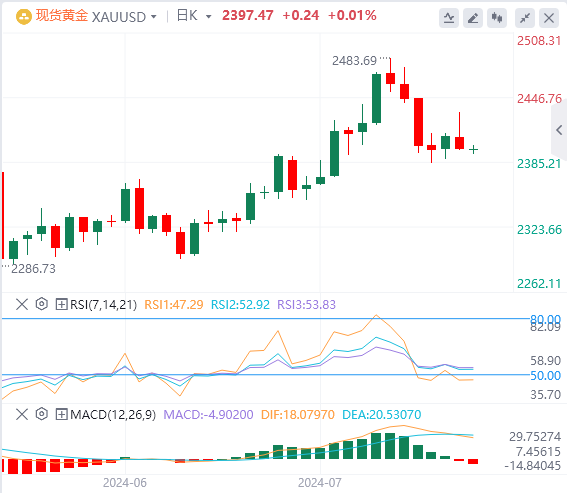
Task: Click the 2262.11 price axis label
Action: [539, 284]
